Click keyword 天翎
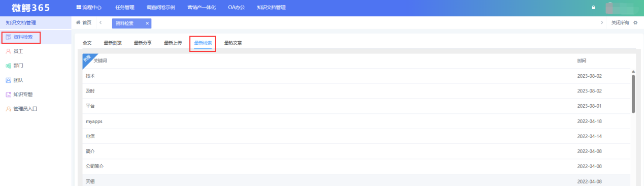This screenshot has height=186, width=644. point(90,181)
